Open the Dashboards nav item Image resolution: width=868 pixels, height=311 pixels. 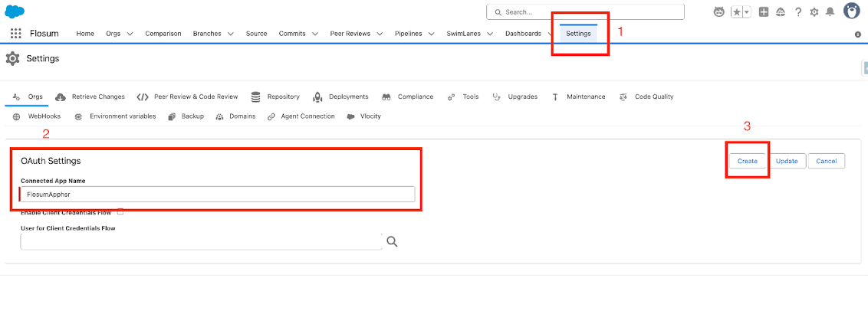point(523,33)
